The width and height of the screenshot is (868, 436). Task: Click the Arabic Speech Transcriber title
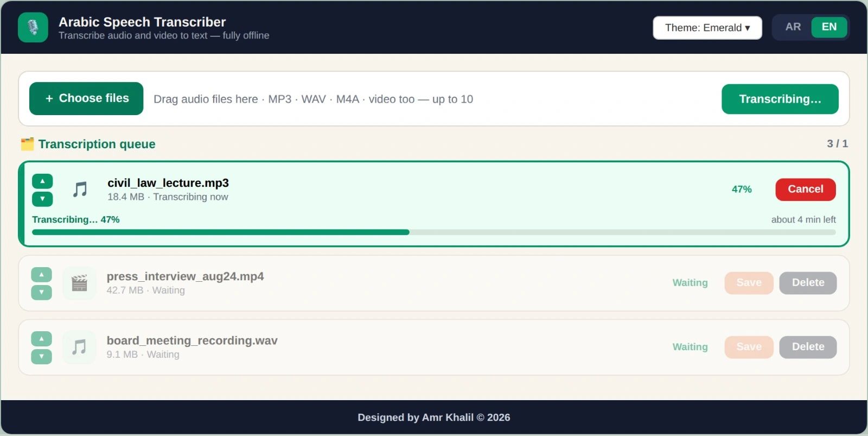pos(142,22)
